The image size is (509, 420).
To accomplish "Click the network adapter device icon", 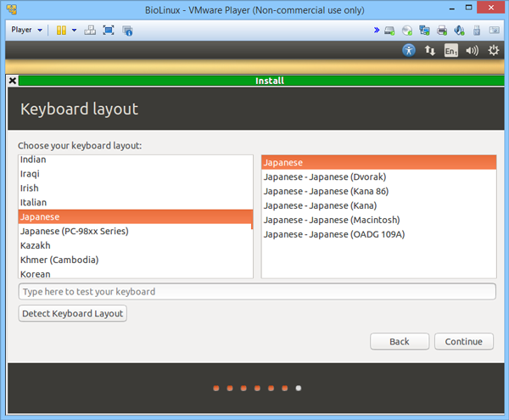I will coord(424,31).
